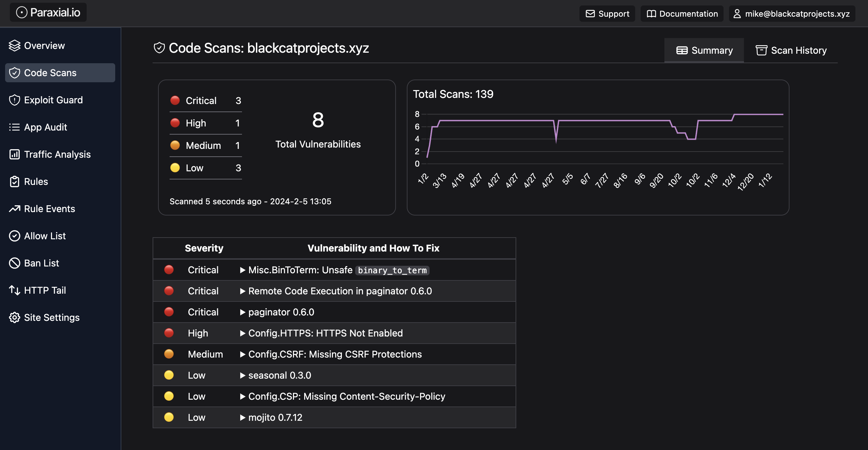Open mike@blackcatprojects.xyz account menu
The image size is (868, 450).
click(792, 14)
